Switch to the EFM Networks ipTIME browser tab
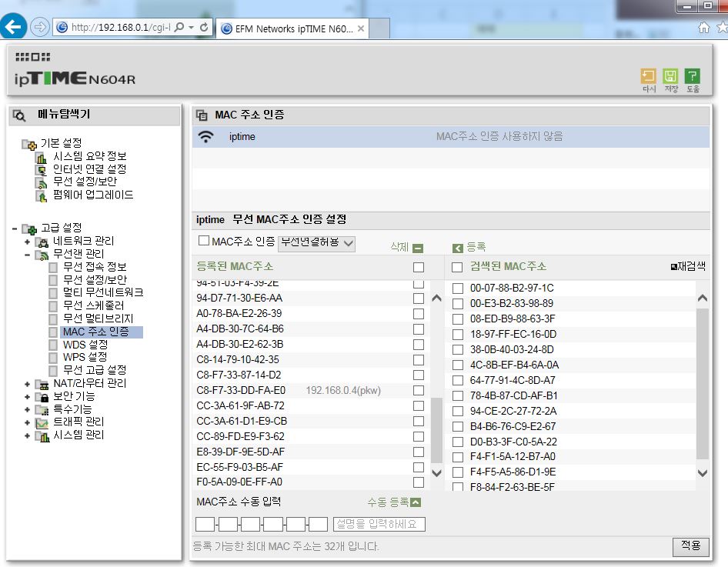 click(x=293, y=28)
